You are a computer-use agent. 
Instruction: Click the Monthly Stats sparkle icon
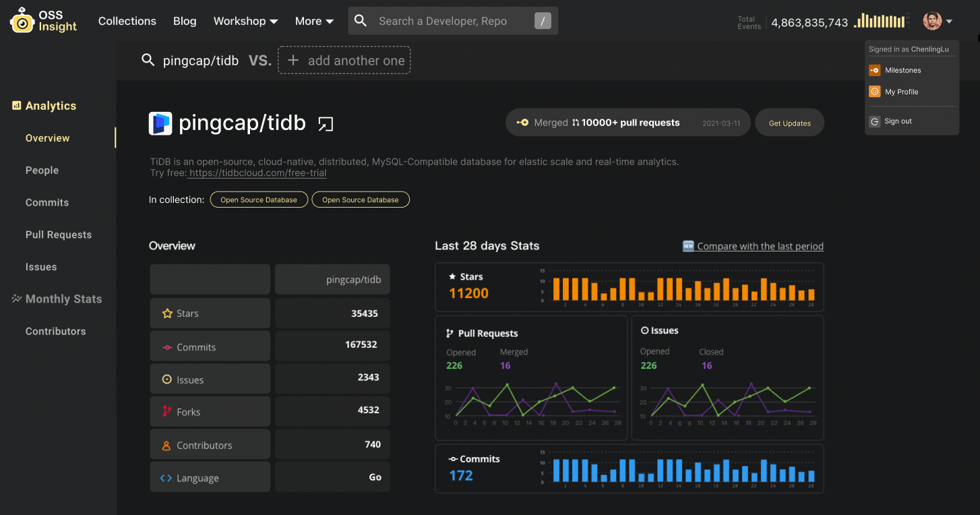pos(15,299)
